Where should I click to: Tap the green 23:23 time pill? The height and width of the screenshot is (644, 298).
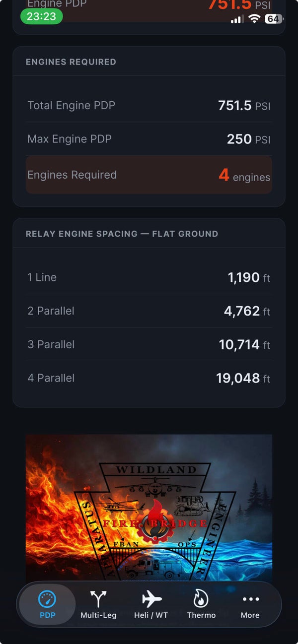(41, 16)
